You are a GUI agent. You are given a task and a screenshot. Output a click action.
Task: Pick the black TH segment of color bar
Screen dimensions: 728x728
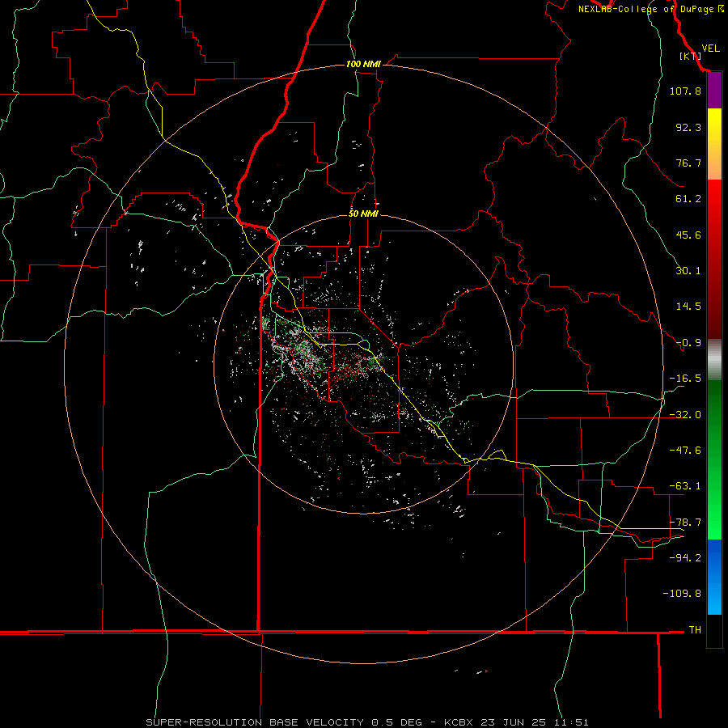coord(714,630)
